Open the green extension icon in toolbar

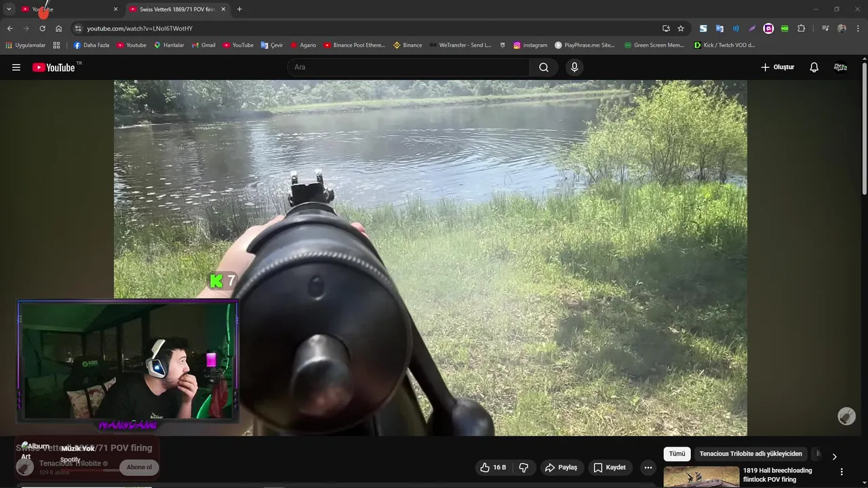point(785,28)
